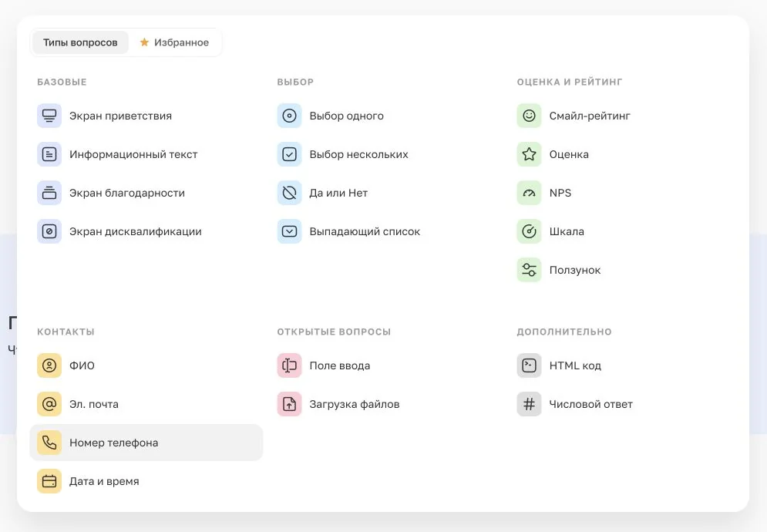Pick the Поле ввода text cursor icon
Image resolution: width=767 pixels, height=532 pixels.
point(290,365)
